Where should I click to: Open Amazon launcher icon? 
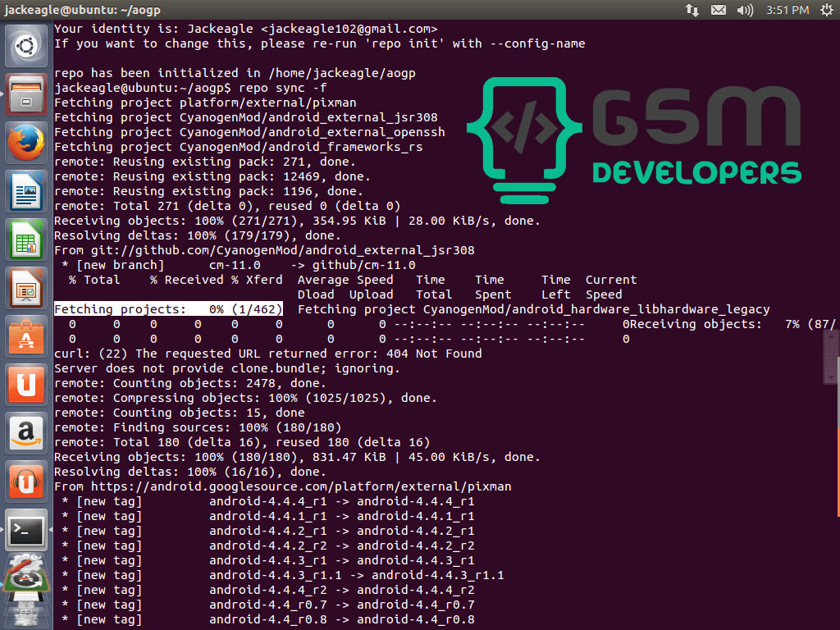[25, 433]
